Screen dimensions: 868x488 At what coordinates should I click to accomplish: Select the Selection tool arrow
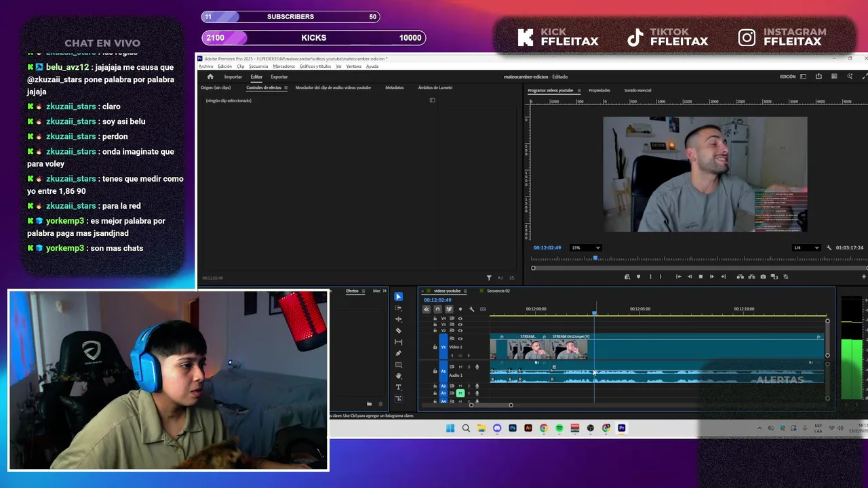398,297
